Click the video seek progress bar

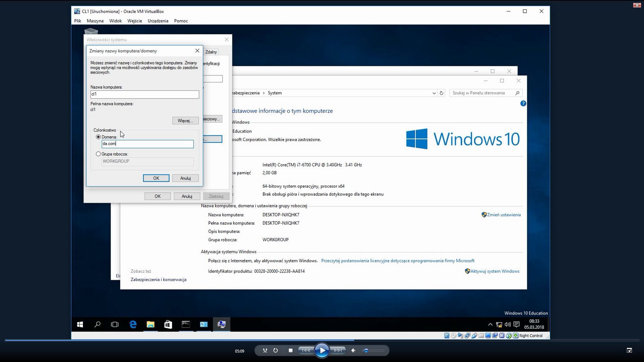pyautogui.click(x=322, y=340)
